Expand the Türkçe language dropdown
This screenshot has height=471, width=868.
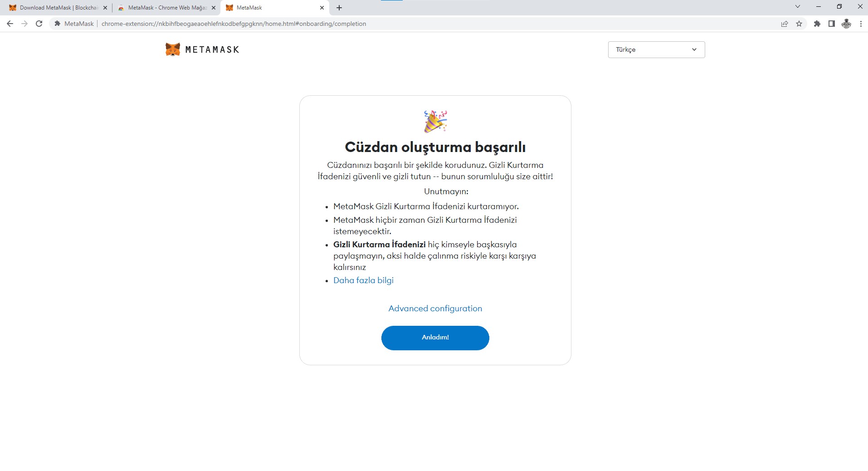click(x=656, y=49)
